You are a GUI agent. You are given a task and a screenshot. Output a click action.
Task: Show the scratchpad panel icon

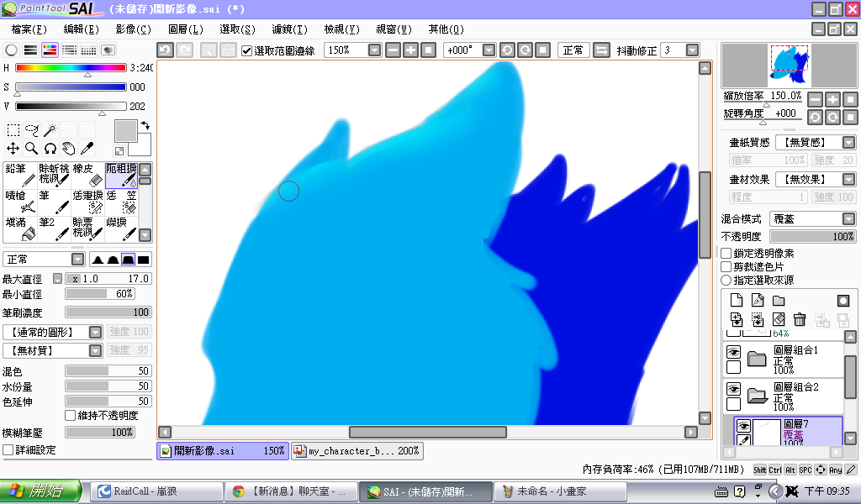pyautogui.click(x=108, y=50)
